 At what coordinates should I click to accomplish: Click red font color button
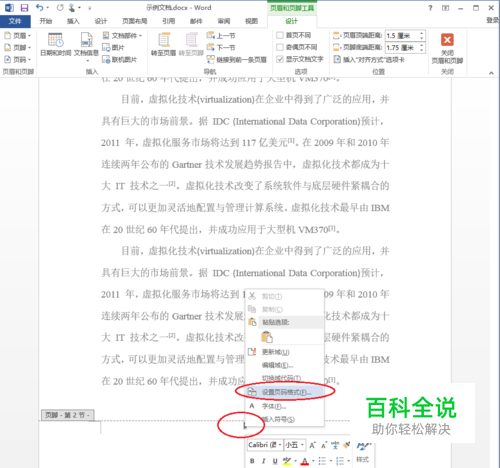304,461
